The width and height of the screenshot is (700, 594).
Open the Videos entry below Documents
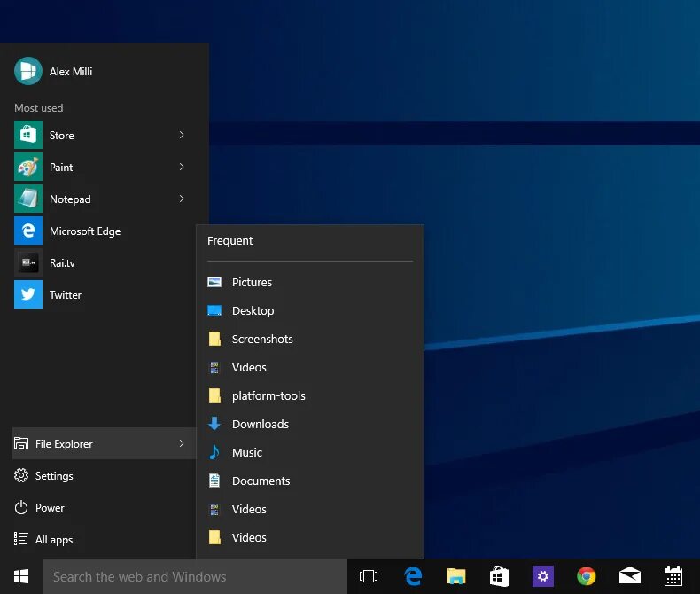click(x=310, y=509)
